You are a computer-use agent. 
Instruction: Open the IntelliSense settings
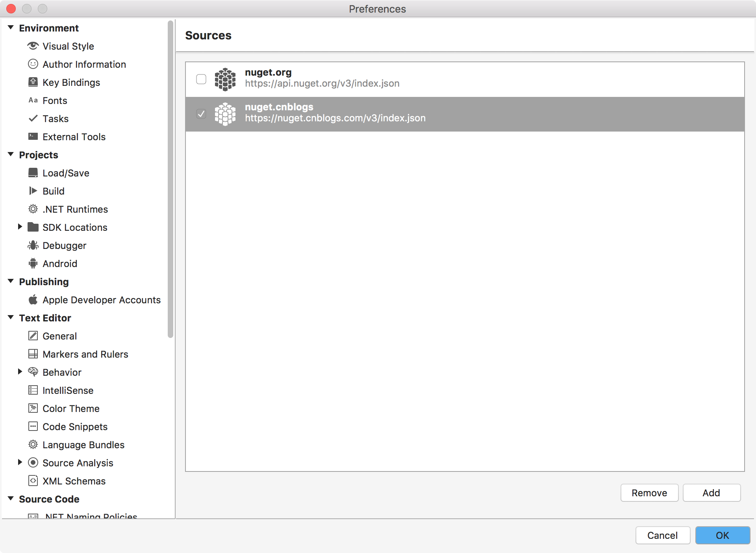point(68,390)
